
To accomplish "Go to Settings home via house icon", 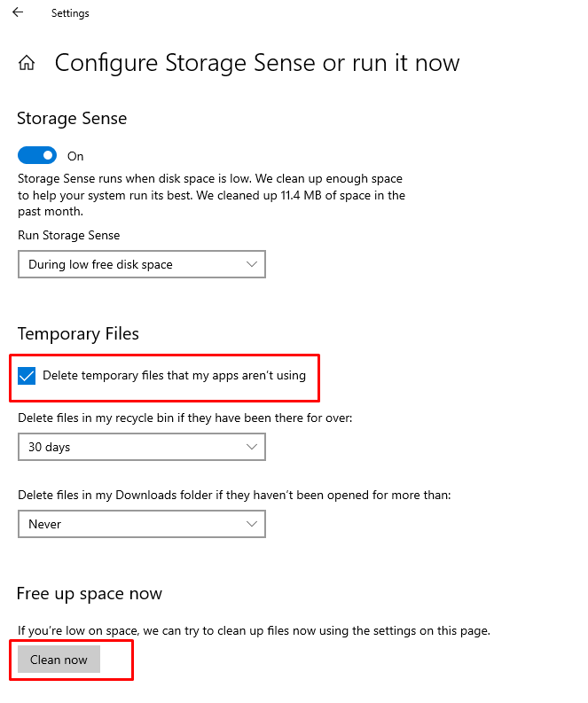I will 27,63.
